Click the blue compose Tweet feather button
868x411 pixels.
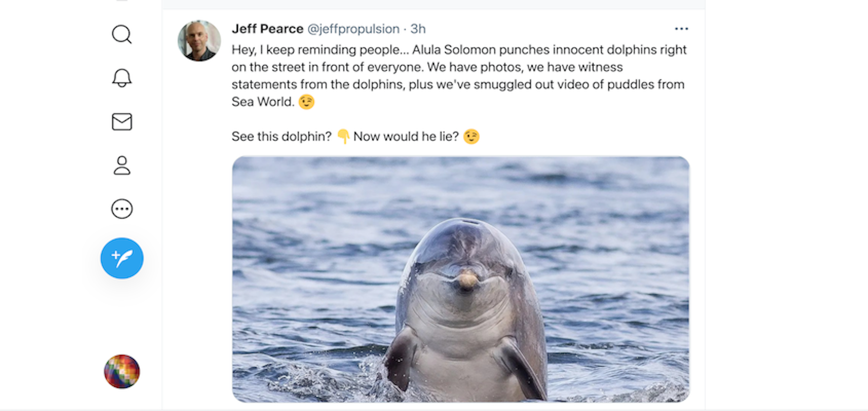122,258
